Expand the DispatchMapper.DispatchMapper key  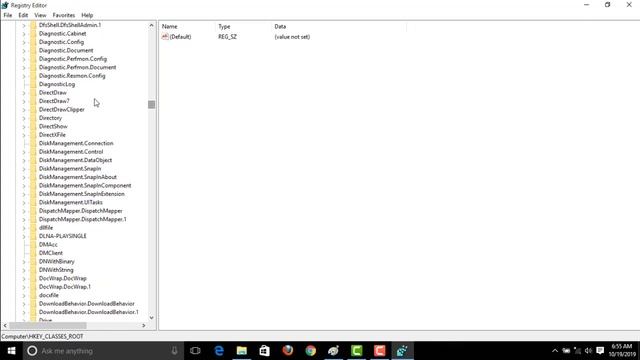24,211
